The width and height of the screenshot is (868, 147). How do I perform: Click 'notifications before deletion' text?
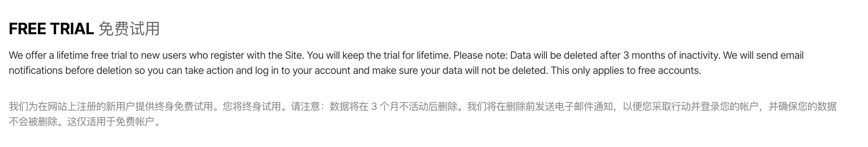point(70,71)
